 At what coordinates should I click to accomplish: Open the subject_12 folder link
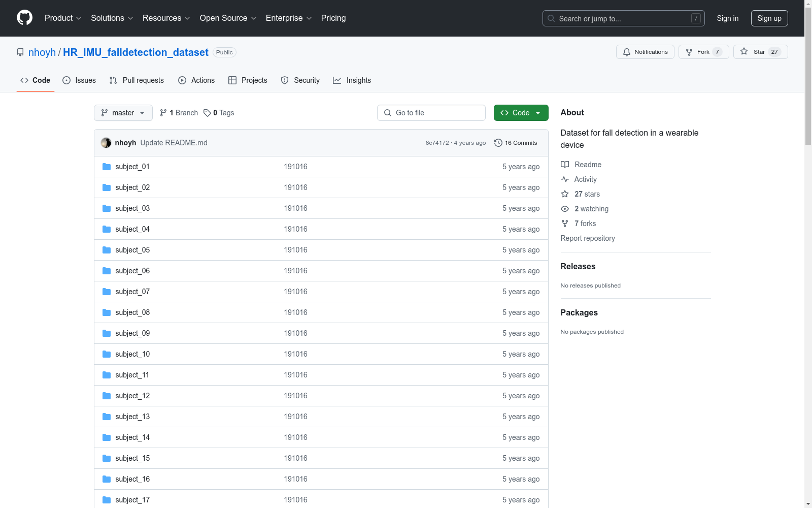click(132, 396)
